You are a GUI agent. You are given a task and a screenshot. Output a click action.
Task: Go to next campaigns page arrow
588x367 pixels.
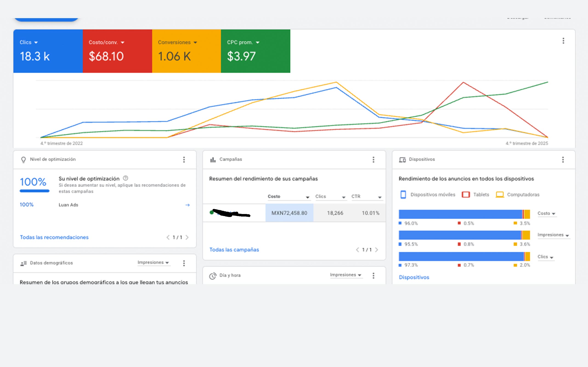point(377,250)
